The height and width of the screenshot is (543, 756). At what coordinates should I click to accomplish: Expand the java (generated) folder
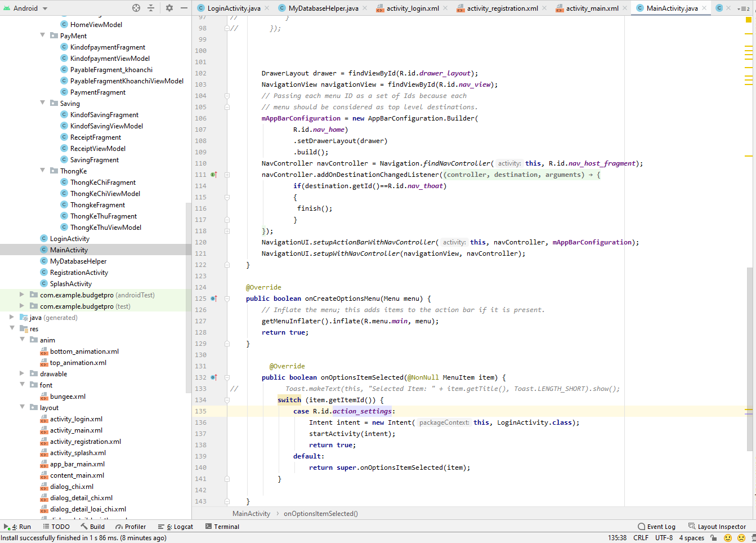[x=12, y=317]
